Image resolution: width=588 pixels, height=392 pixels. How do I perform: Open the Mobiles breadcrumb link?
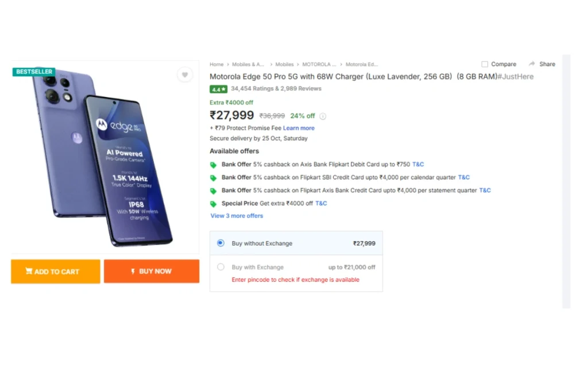[284, 65]
